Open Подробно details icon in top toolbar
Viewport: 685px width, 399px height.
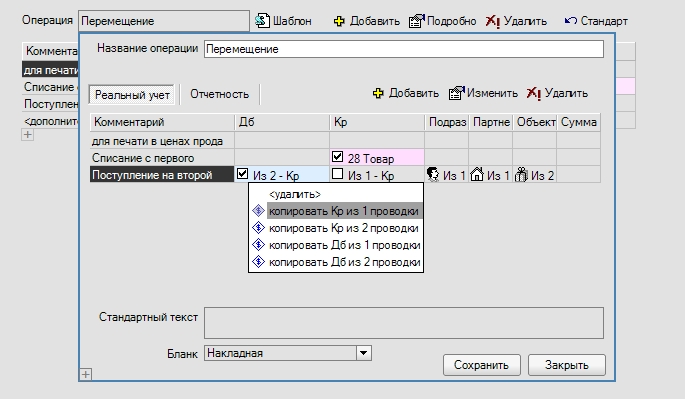pyautogui.click(x=416, y=21)
